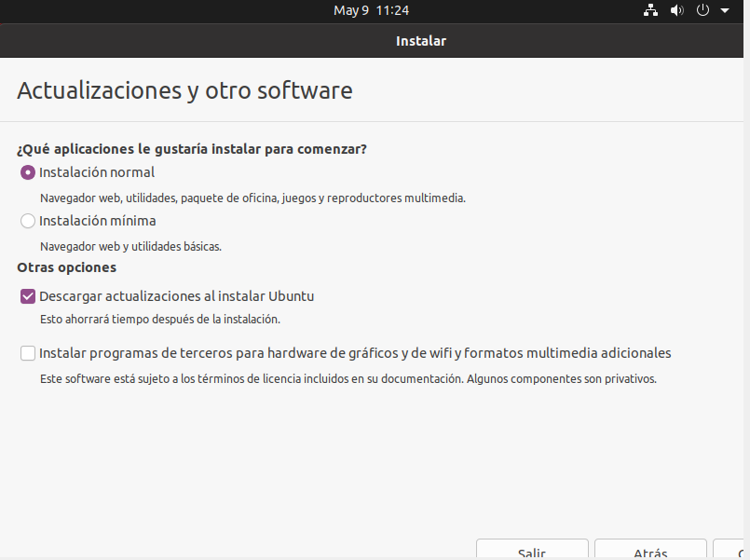Image resolution: width=750 pixels, height=560 pixels.
Task: Click the "Navegador web y utilidades básicas" description
Action: [x=130, y=247]
